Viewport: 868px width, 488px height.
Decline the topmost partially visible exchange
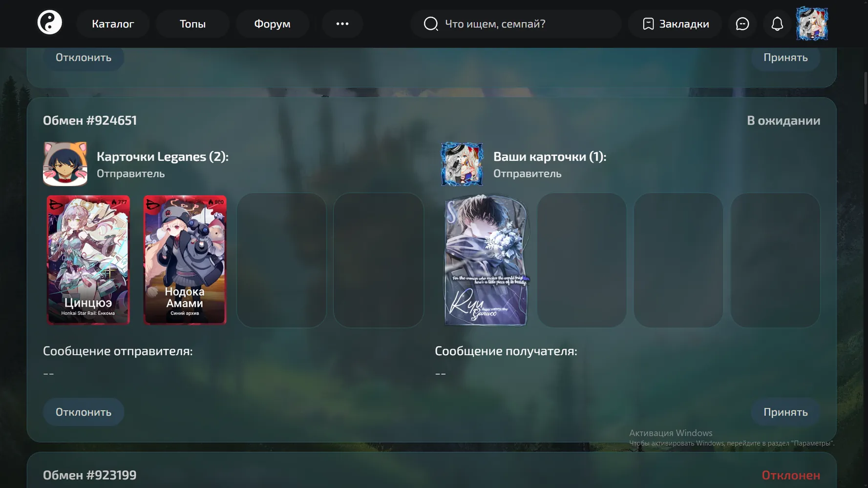pyautogui.click(x=84, y=58)
